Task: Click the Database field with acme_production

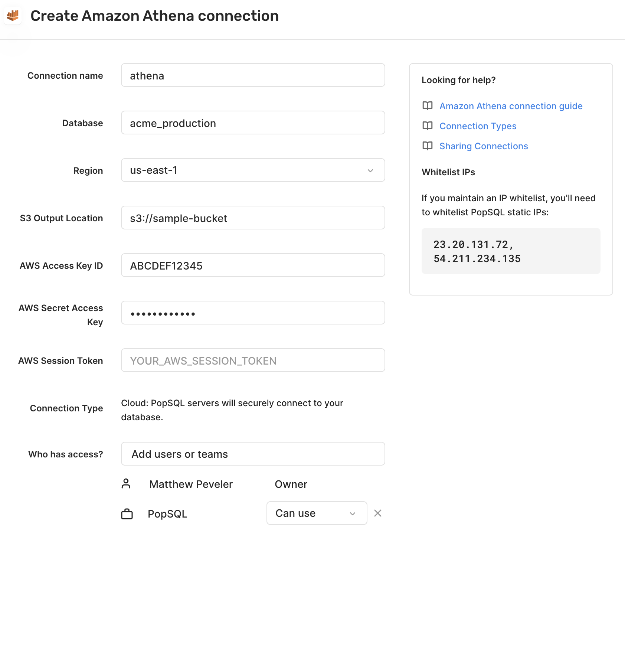Action: click(x=253, y=123)
